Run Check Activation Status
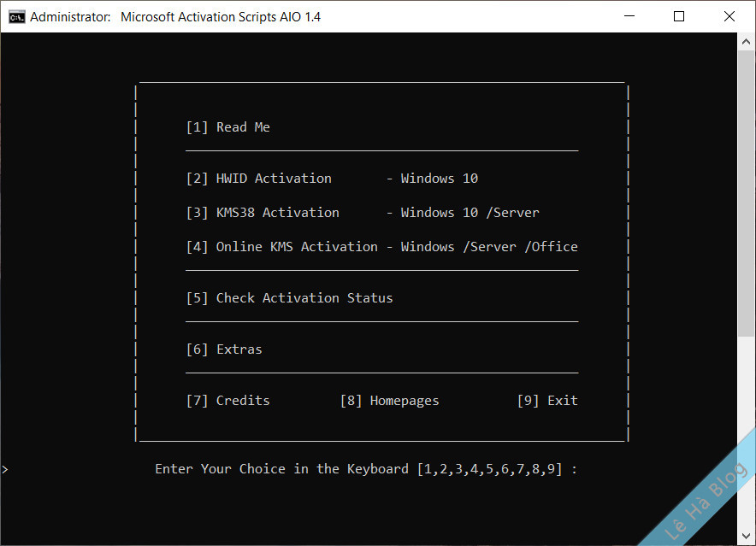Screen dimensions: 756x546 (288, 297)
